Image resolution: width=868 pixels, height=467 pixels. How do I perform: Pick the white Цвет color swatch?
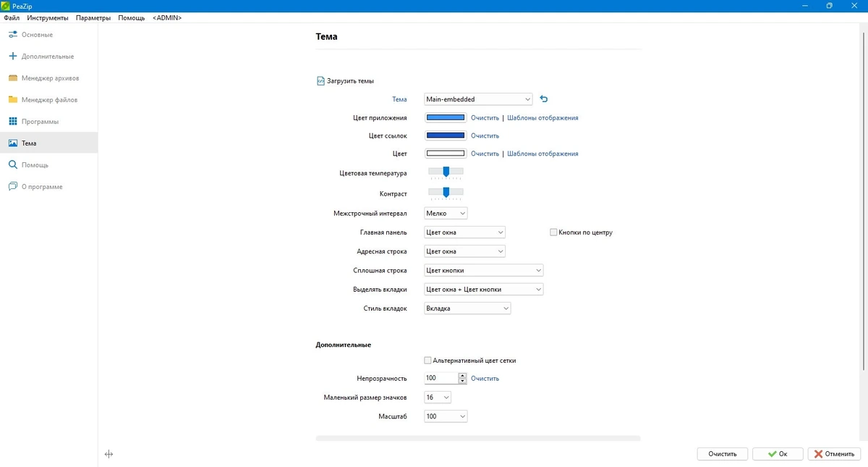446,153
